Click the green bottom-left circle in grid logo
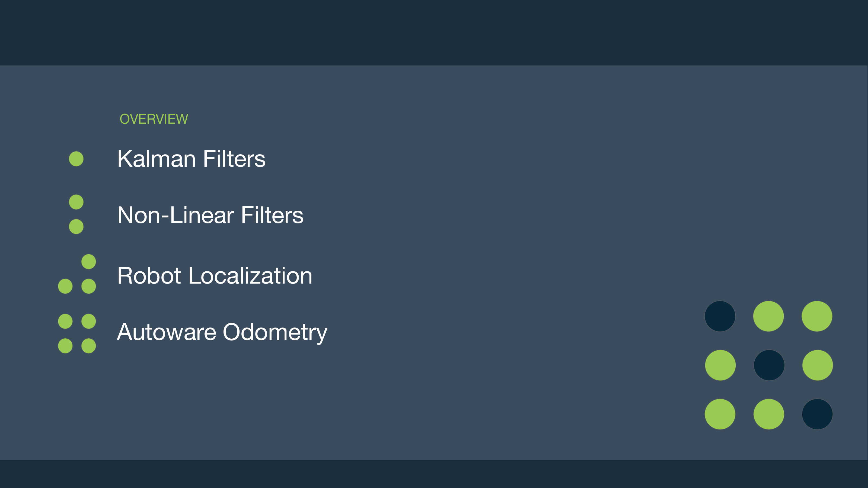The width and height of the screenshot is (868, 488). [x=720, y=414]
